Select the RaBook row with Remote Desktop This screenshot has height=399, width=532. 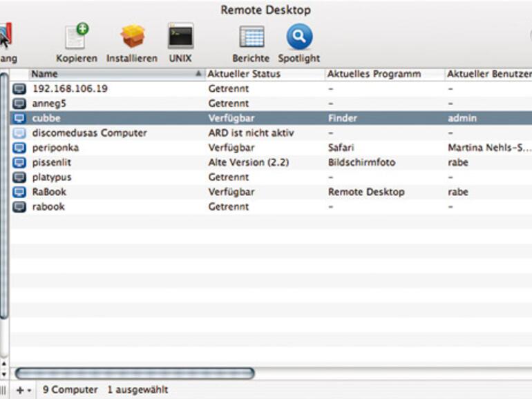pos(49,192)
